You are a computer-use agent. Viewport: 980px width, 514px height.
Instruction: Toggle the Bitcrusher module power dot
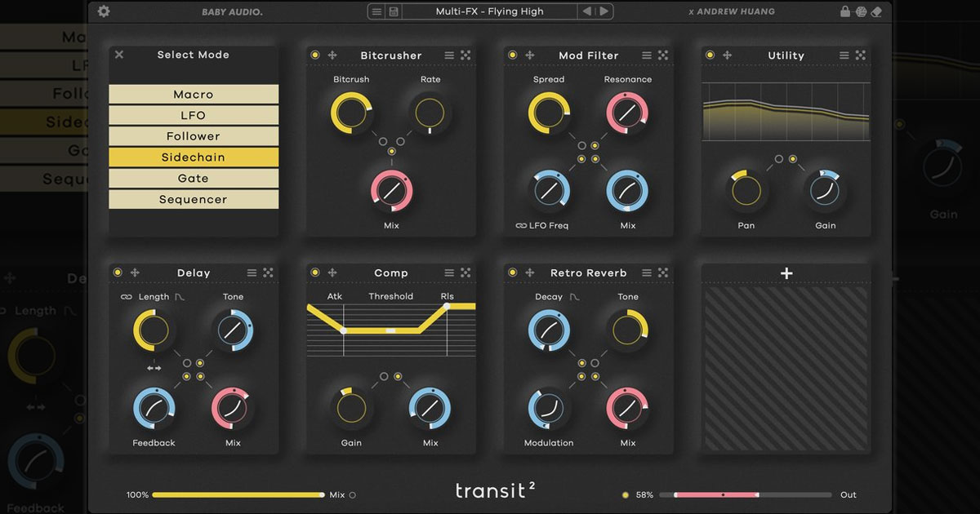tap(314, 55)
